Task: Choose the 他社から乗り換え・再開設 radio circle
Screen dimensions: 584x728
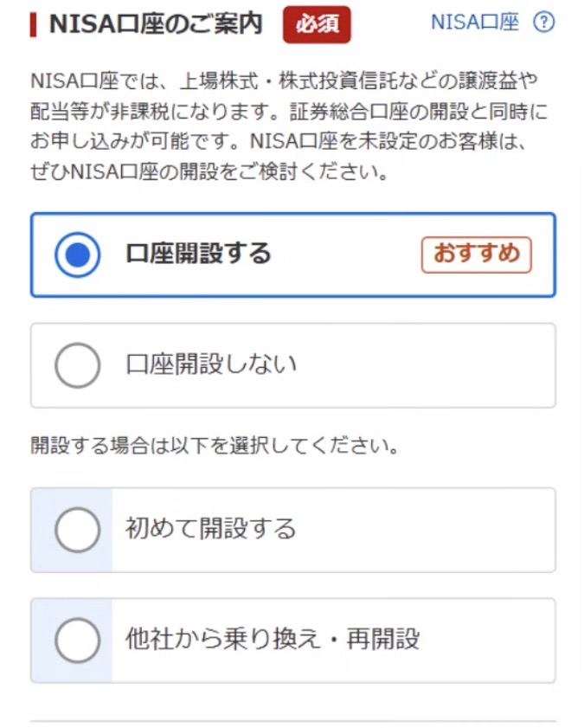Action: point(78,641)
